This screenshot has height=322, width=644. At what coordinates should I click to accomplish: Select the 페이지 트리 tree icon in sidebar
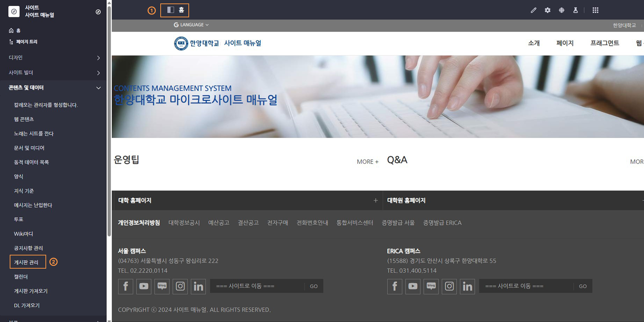click(x=11, y=42)
